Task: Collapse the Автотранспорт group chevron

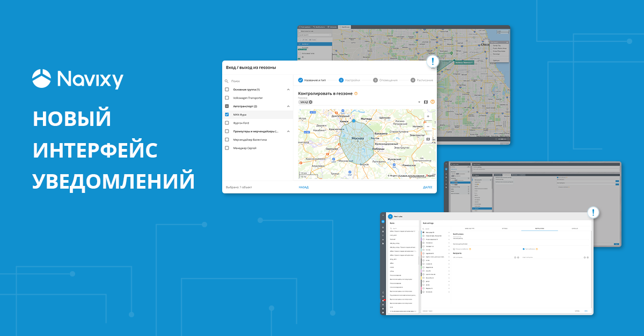Action: [x=288, y=106]
